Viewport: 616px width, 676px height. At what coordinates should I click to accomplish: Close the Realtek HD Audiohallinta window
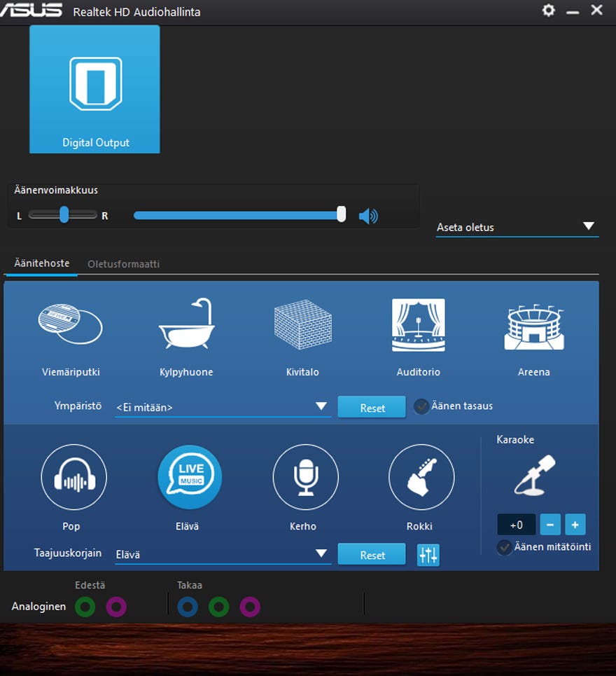596,10
